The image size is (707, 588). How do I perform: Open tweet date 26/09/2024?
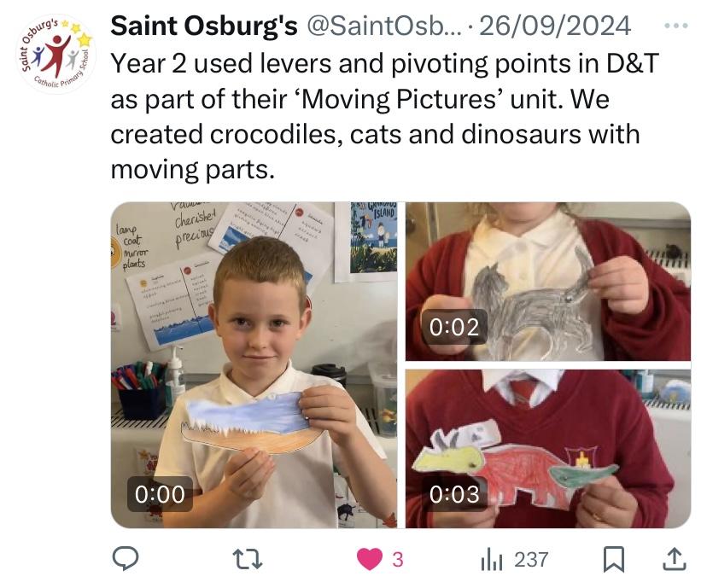[555, 26]
